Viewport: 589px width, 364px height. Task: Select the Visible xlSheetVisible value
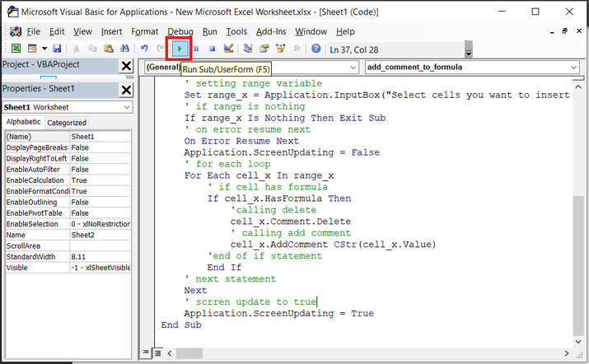100,268
